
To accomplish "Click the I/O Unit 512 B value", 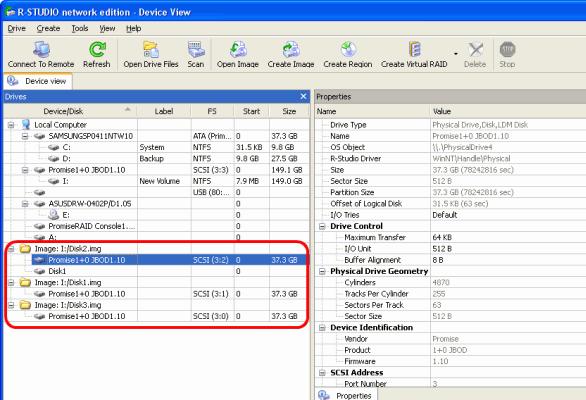I will (x=442, y=249).
